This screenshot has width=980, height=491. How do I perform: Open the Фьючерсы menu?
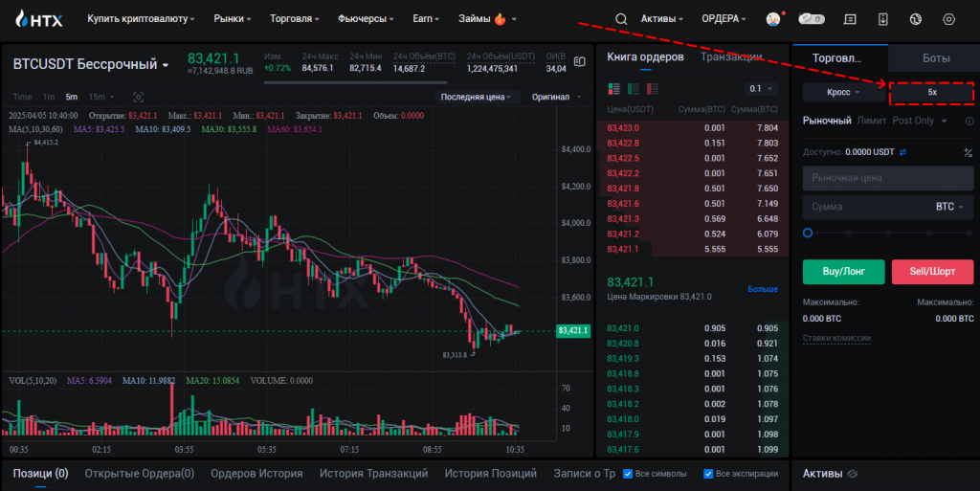365,19
